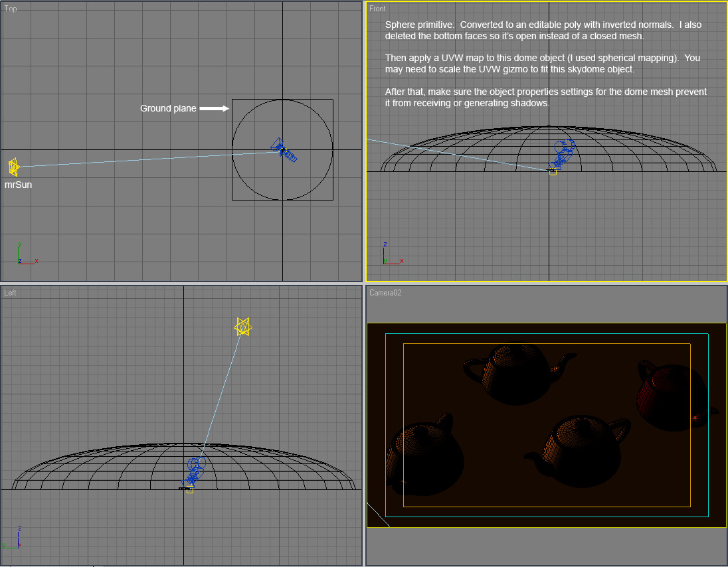The image size is (728, 567).
Task: Select the blue camera icon in Top viewport
Action: (x=284, y=149)
